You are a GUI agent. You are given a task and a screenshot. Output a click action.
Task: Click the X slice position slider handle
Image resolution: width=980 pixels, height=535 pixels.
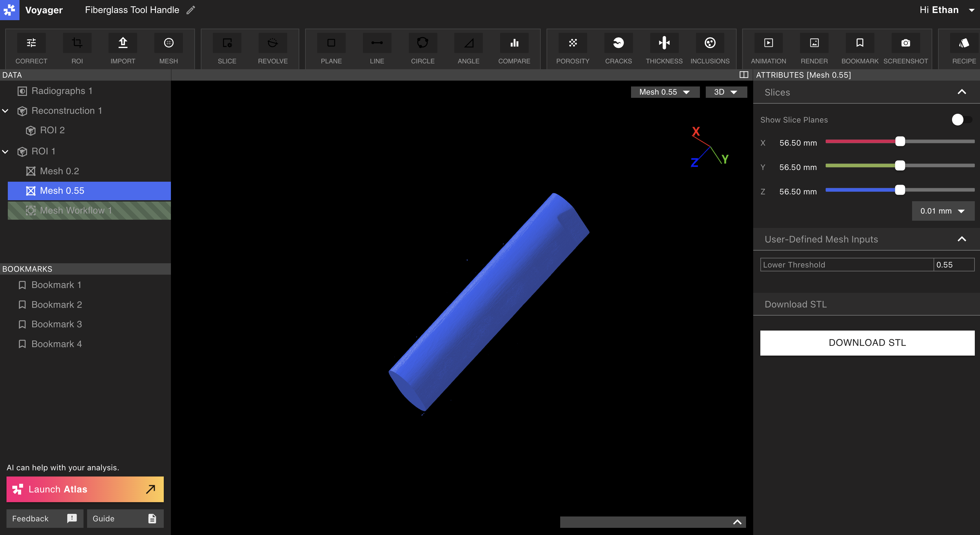pos(900,141)
